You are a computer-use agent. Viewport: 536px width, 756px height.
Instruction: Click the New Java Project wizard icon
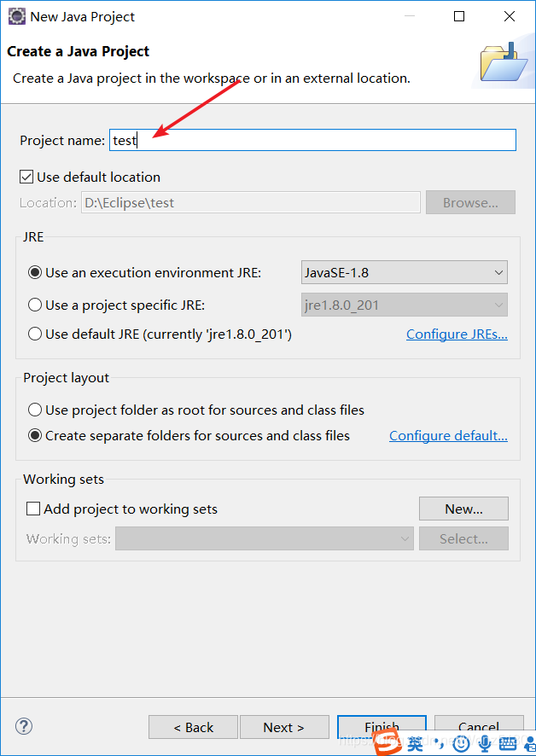[x=15, y=16]
